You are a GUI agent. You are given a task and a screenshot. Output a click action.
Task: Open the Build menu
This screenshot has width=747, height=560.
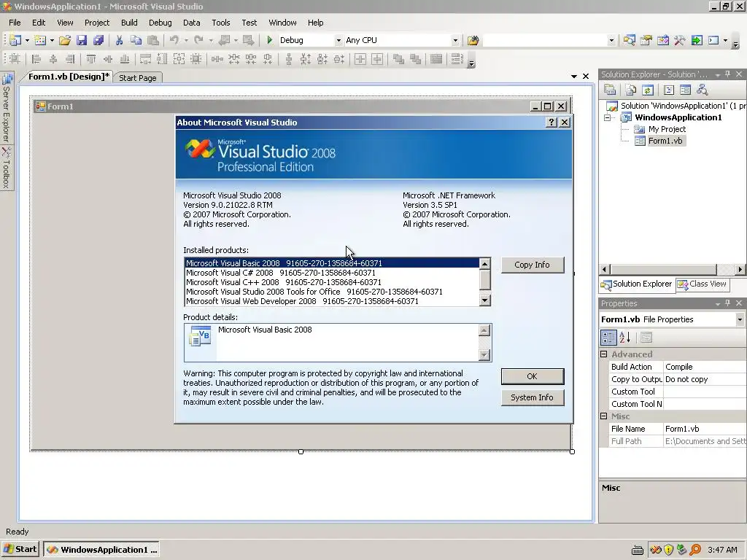pyautogui.click(x=129, y=23)
